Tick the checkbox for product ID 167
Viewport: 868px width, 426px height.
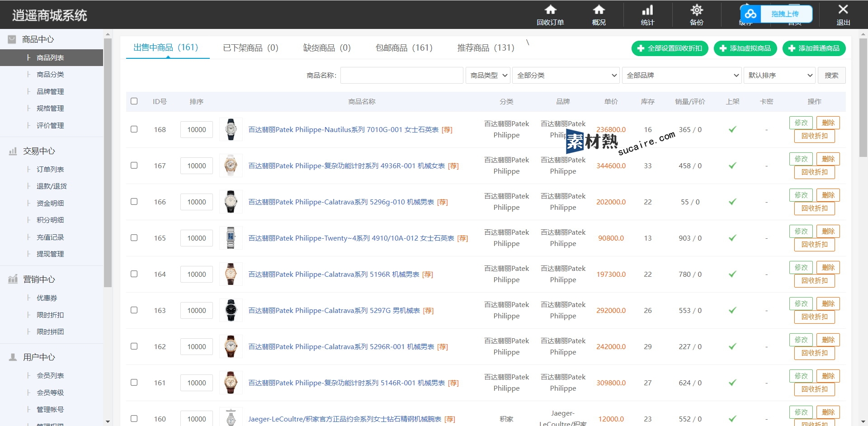[x=134, y=165]
